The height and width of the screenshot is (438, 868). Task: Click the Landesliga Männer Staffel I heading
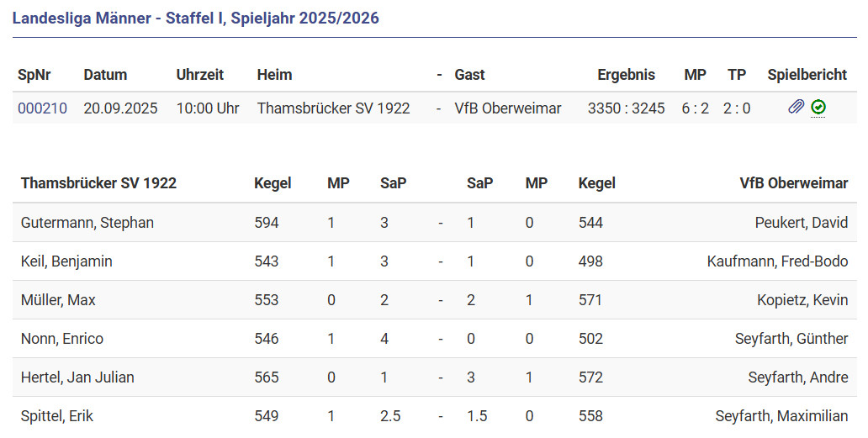pyautogui.click(x=195, y=18)
